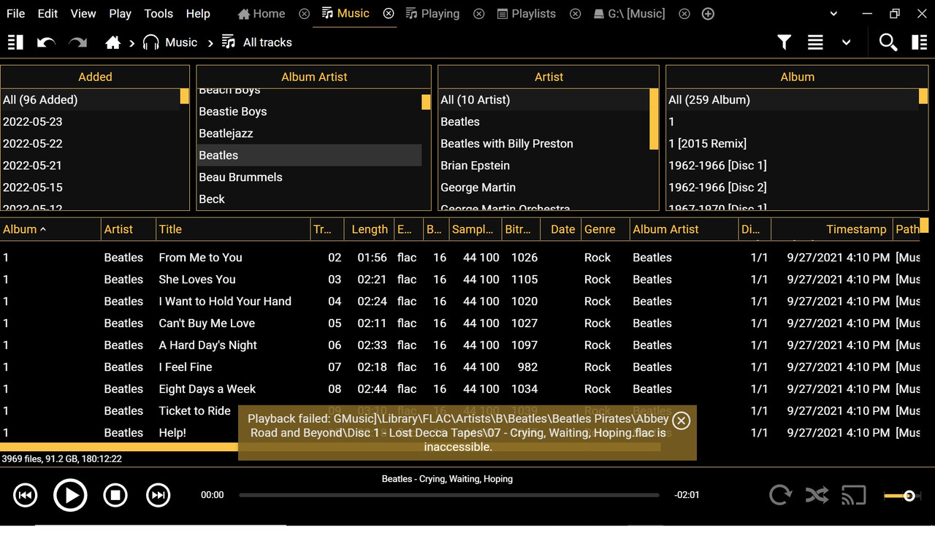Sort by the Title column header
Screen dimensions: 935x560
tap(234, 229)
